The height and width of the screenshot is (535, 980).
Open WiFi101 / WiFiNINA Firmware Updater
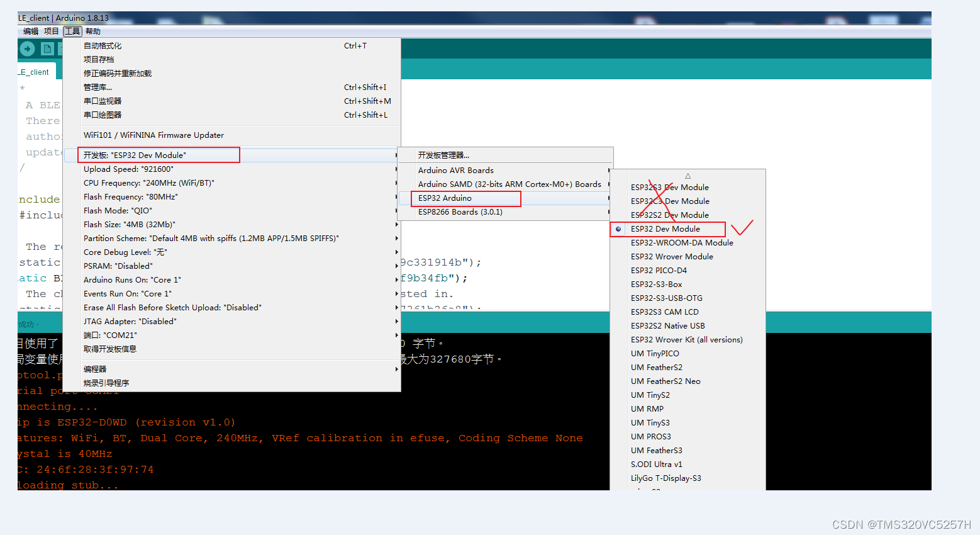coord(232,135)
